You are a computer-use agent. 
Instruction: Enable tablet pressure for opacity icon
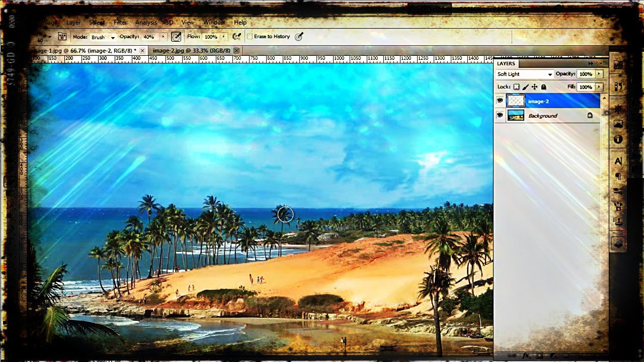[x=176, y=37]
